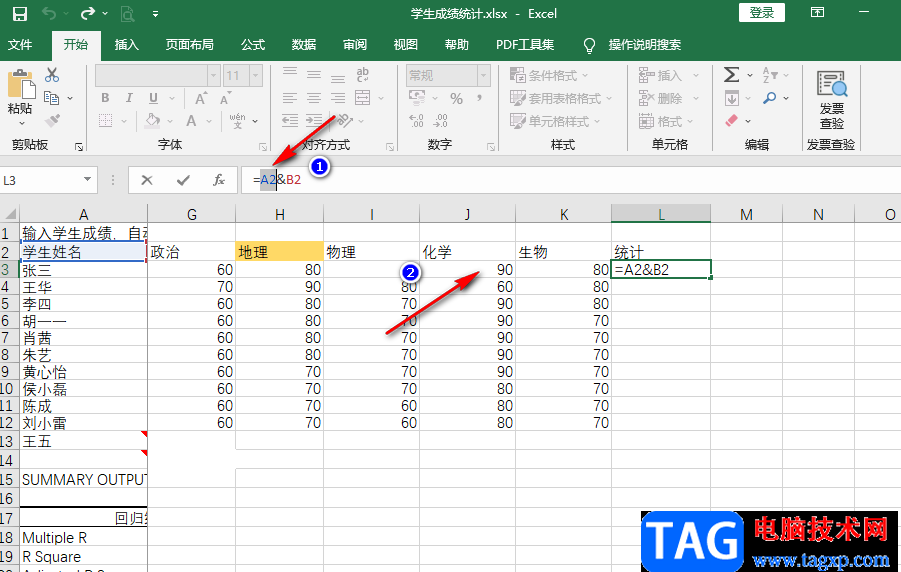
Task: Click the Borders icon
Action: tap(105, 121)
